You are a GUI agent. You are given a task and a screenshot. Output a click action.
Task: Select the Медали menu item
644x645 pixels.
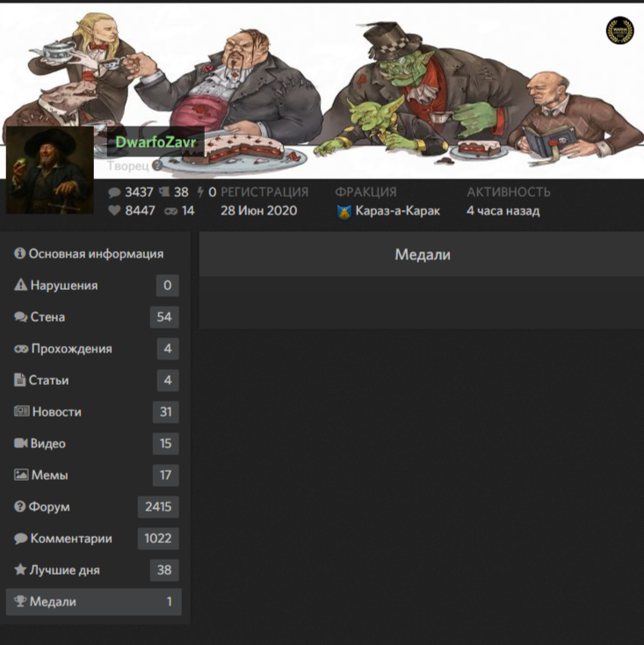[x=94, y=602]
